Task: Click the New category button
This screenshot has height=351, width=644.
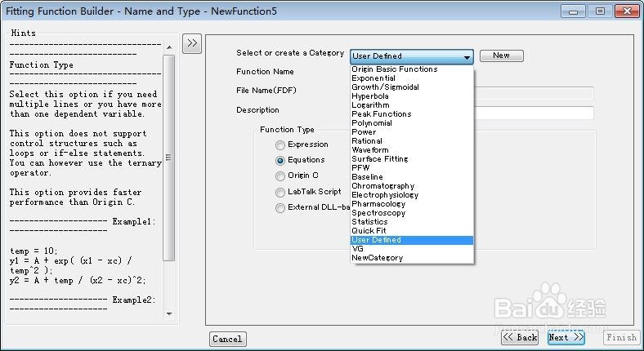Action: tap(502, 56)
